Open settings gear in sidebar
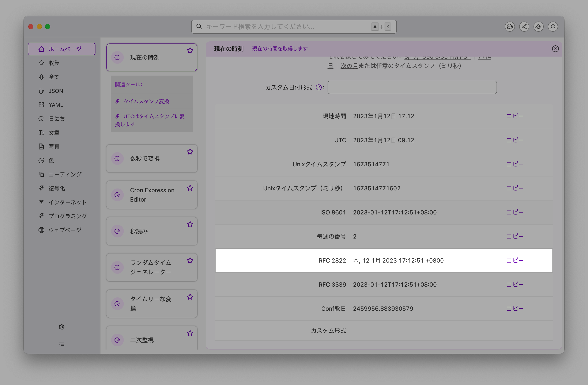This screenshot has width=588, height=385. click(62, 327)
